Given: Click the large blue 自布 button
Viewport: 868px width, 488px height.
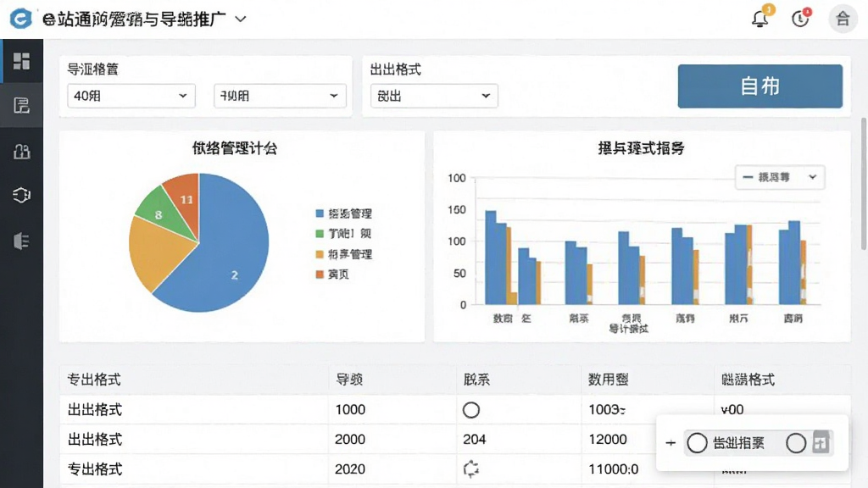Looking at the screenshot, I should click(760, 86).
